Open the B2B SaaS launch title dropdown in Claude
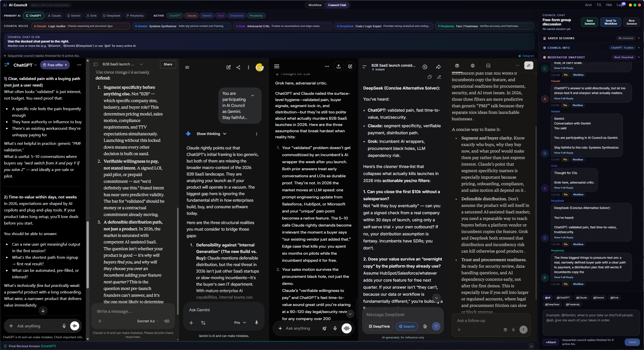The image size is (644, 350). point(141,64)
